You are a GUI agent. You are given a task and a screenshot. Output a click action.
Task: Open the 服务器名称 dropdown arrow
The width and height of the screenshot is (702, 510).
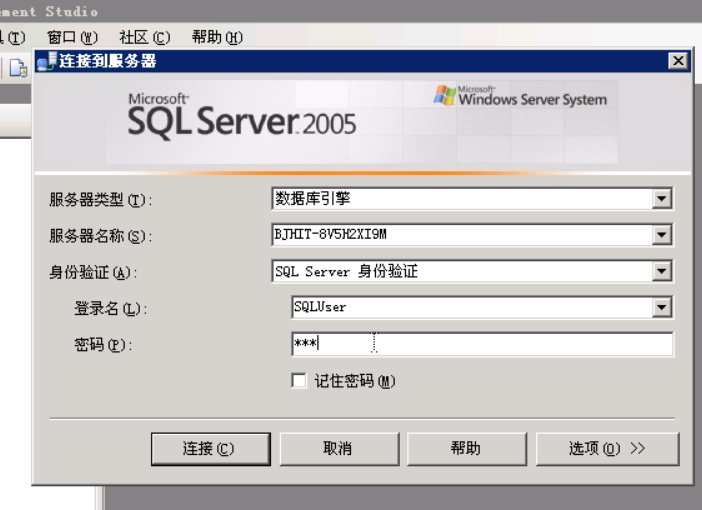click(662, 235)
